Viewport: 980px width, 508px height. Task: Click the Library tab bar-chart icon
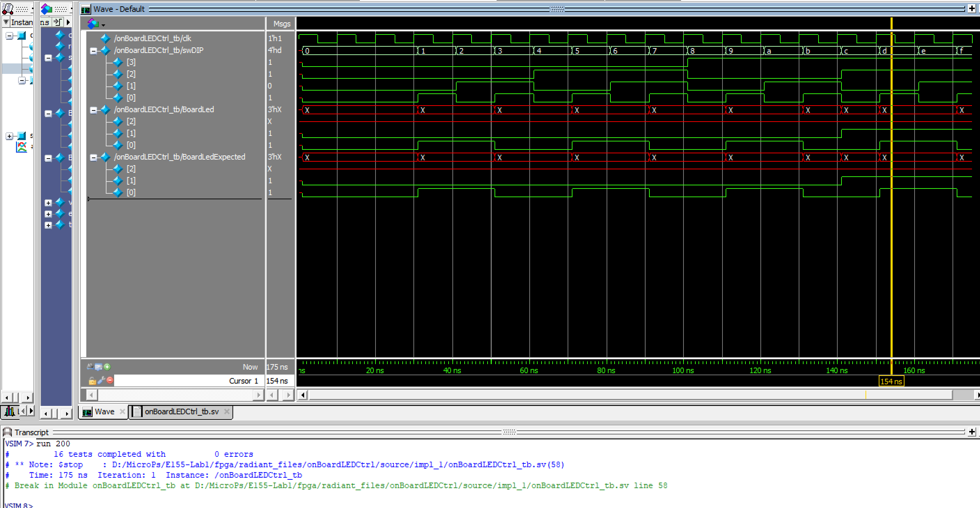click(9, 411)
